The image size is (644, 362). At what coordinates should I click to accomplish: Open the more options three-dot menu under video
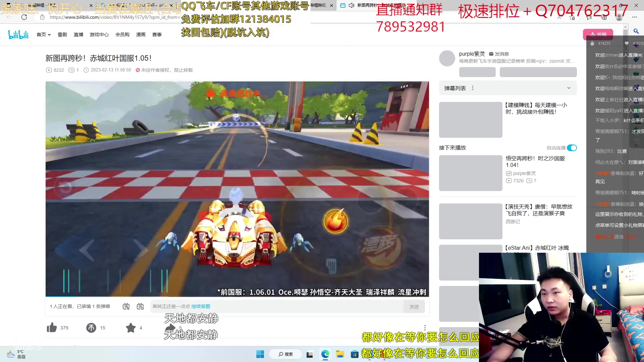coord(425,327)
